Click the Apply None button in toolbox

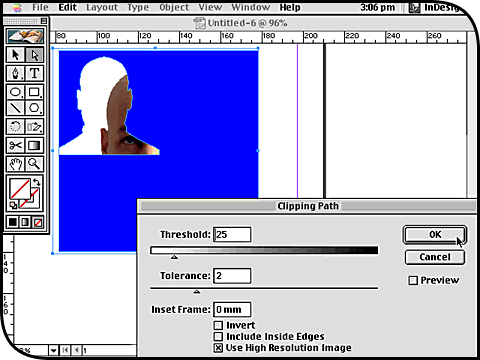pyautogui.click(x=37, y=222)
